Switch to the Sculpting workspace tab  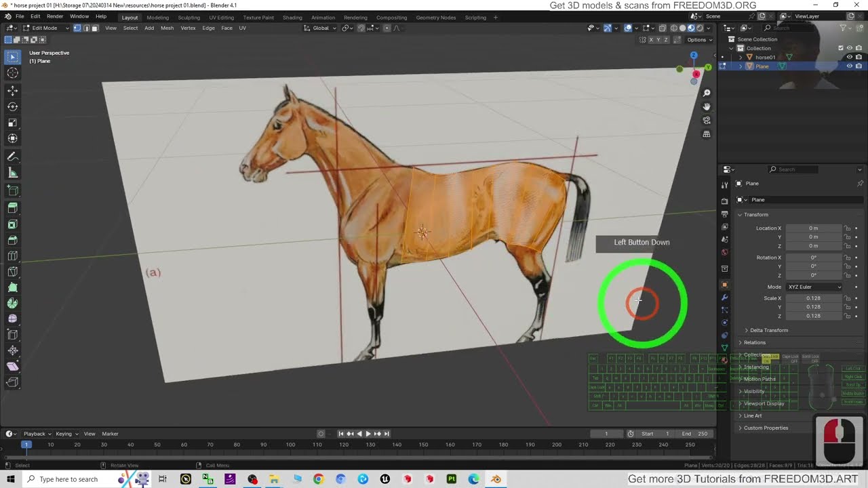189,18
